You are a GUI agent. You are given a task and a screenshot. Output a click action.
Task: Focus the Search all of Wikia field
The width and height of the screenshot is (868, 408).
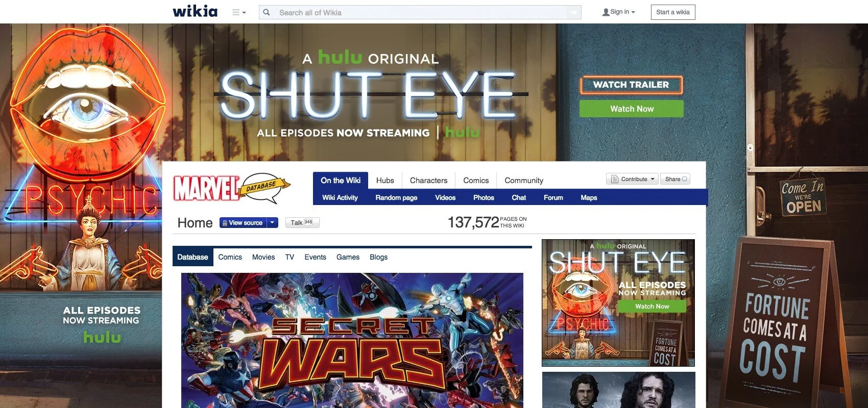(x=421, y=12)
